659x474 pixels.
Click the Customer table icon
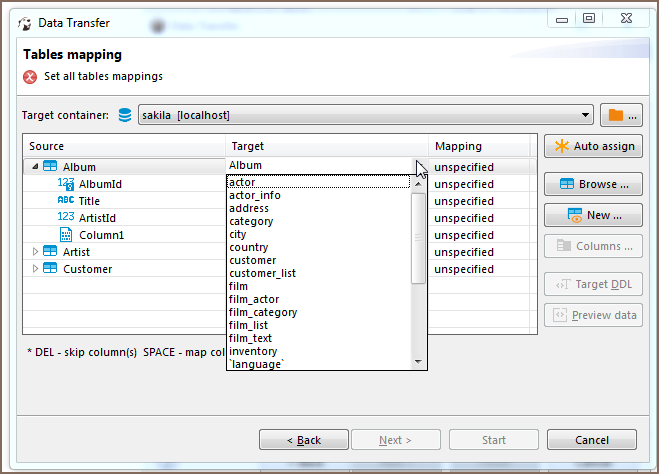pos(50,269)
